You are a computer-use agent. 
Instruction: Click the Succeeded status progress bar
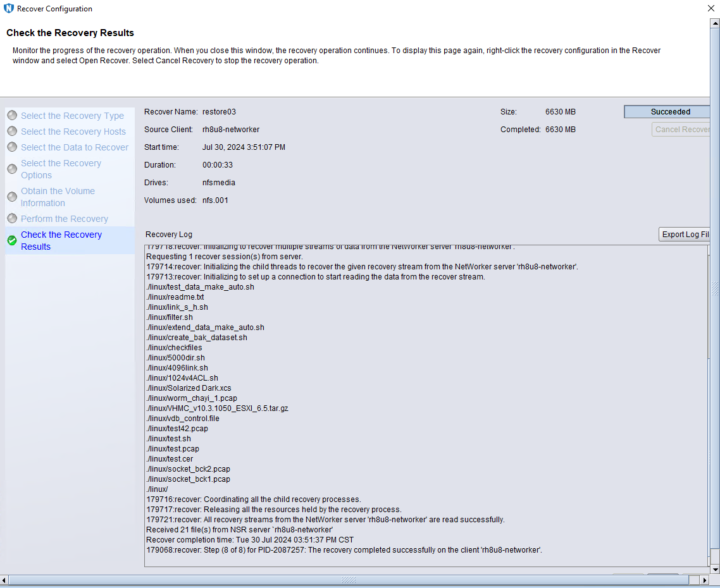point(667,111)
